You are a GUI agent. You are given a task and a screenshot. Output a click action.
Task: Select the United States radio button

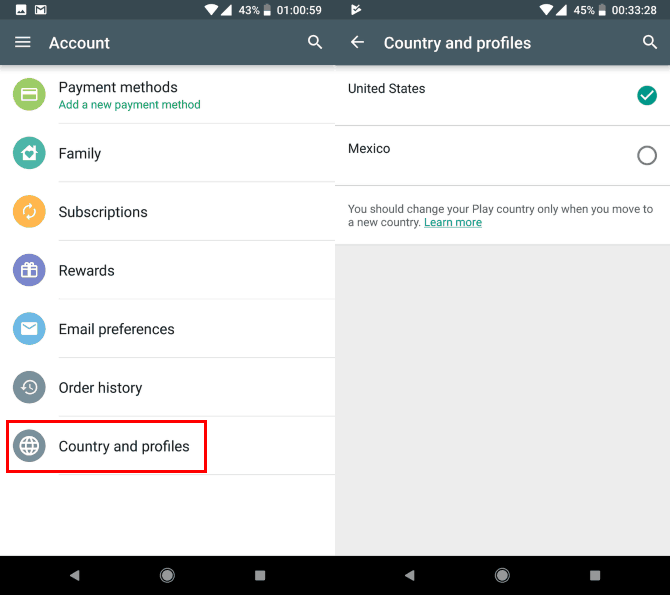(647, 95)
